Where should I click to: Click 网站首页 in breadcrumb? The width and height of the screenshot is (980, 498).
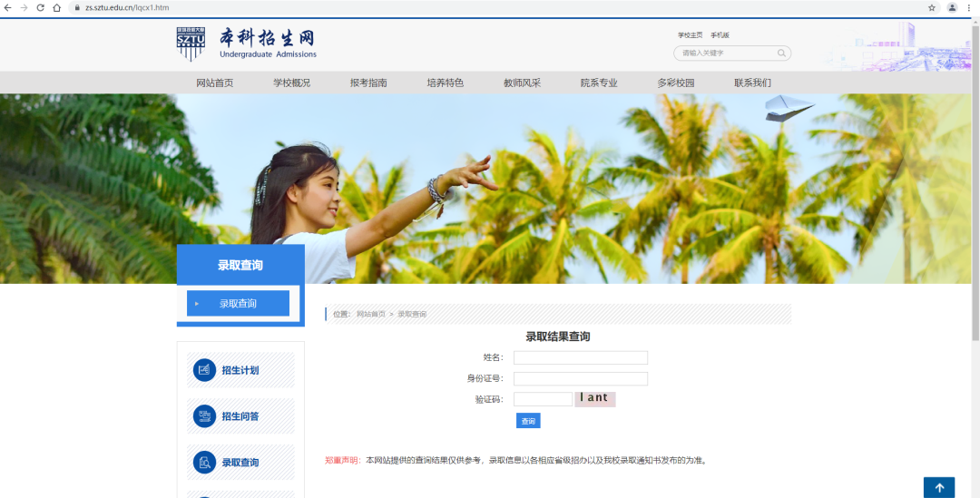pyautogui.click(x=371, y=314)
